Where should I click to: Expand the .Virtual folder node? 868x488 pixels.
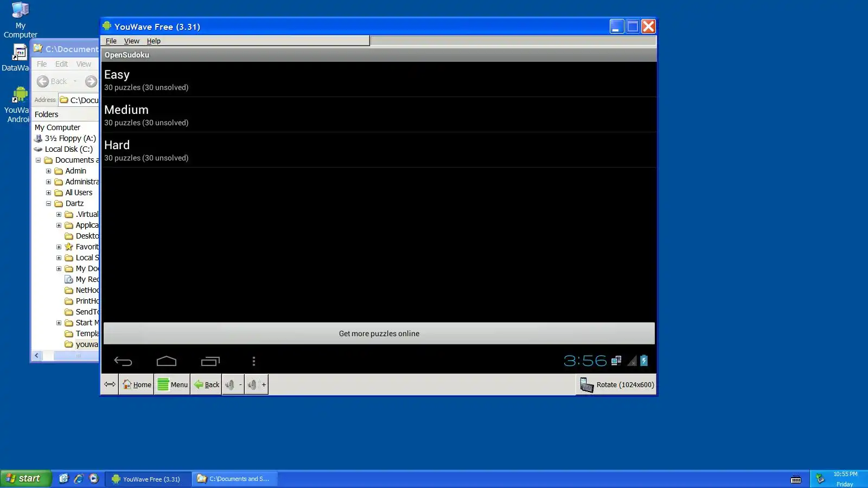[59, 214]
